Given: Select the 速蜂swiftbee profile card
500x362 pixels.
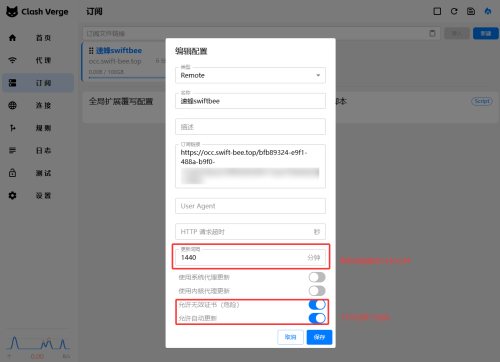Looking at the screenshot, I should [x=124, y=62].
